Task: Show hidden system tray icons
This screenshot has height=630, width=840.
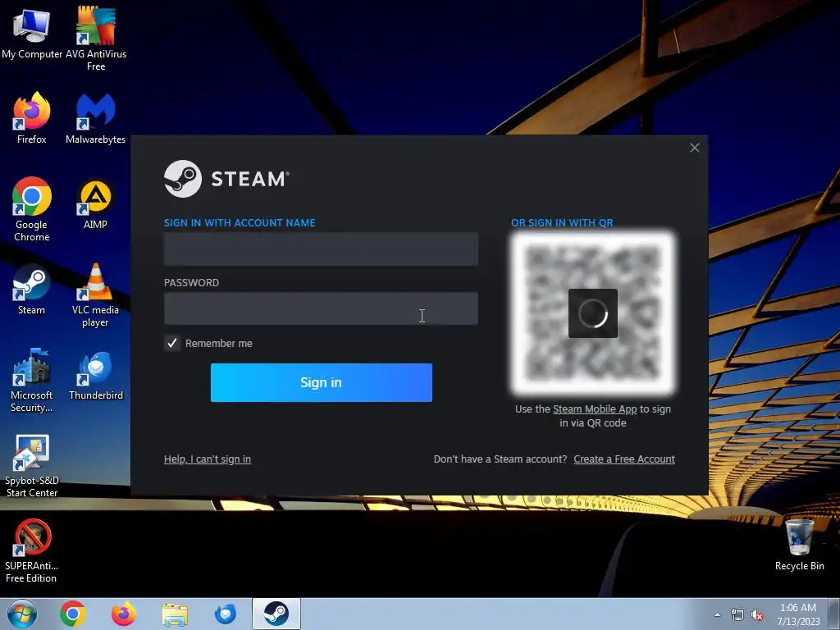Action: coord(717,615)
